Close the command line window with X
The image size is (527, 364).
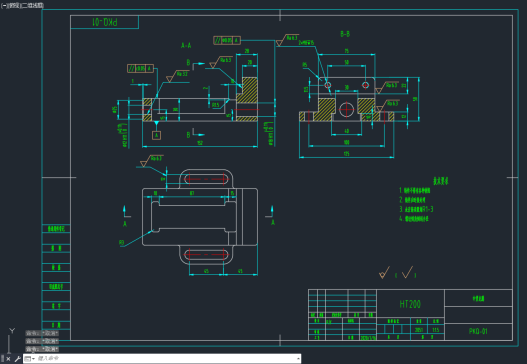click(x=8, y=359)
